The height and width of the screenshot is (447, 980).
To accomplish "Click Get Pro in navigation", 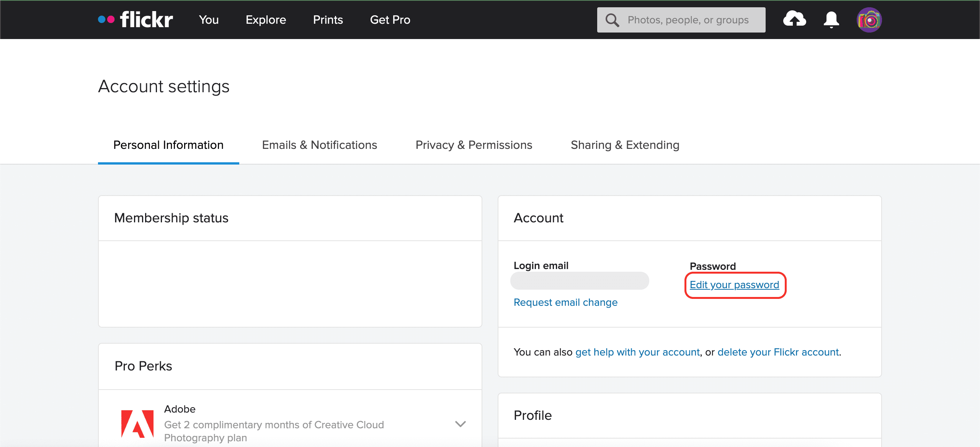I will pos(390,20).
